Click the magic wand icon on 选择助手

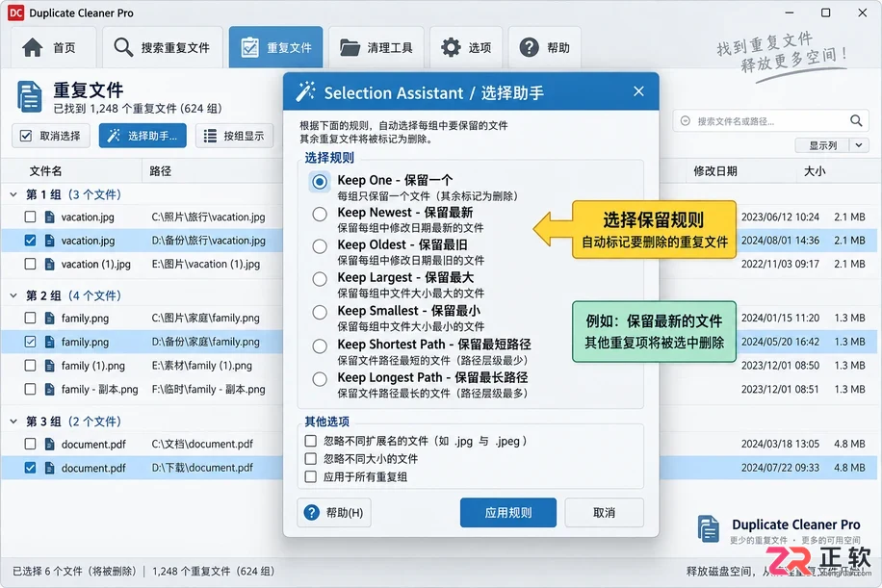114,136
